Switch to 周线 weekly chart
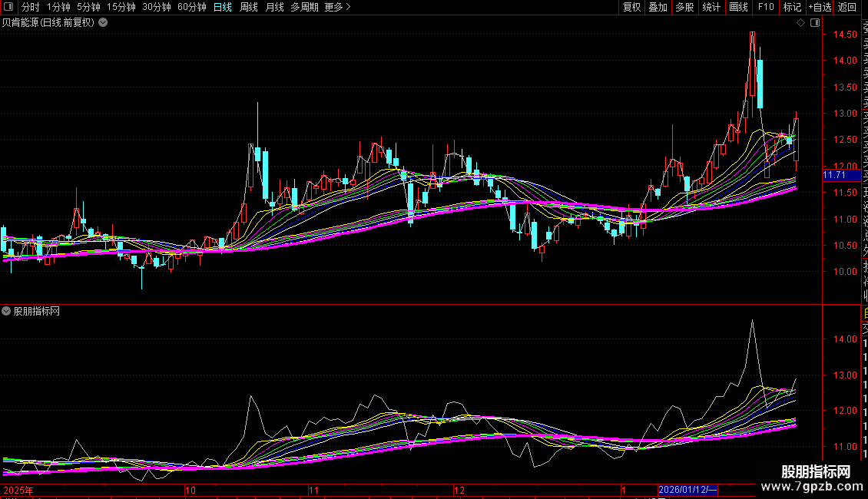This screenshot has width=868, height=499. click(249, 7)
